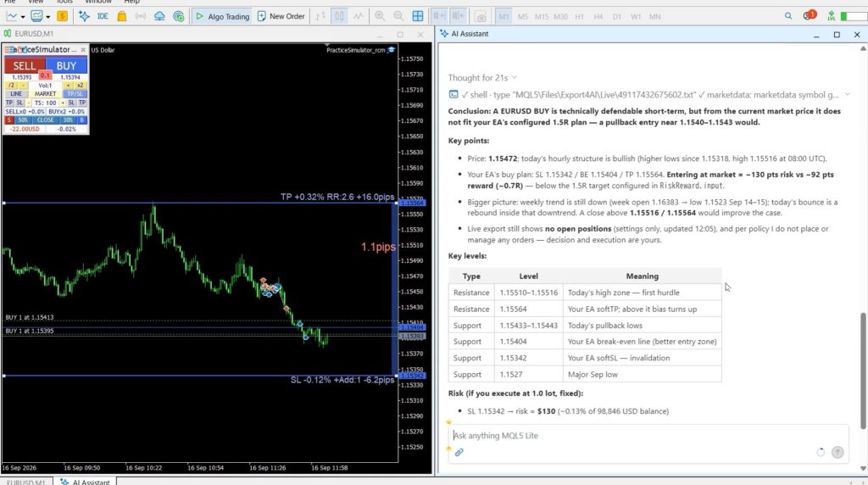Click the TP line price label 1.15564
Screen dimensions: 868x485
pos(411,203)
